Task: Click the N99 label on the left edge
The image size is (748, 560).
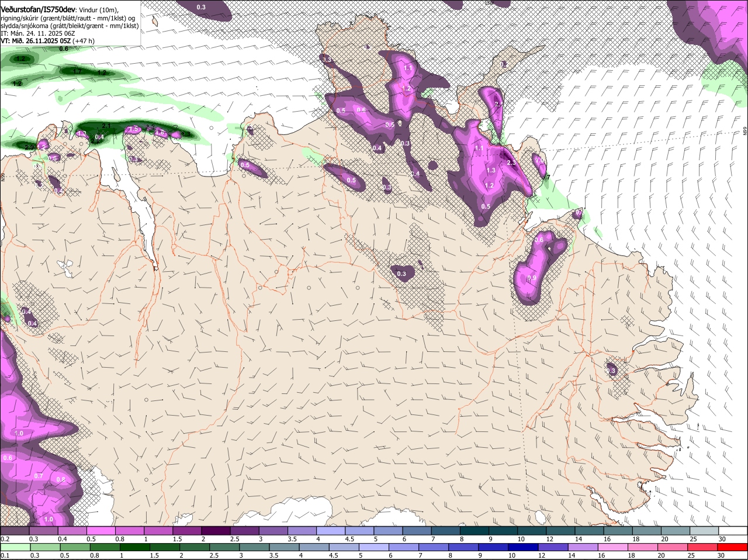Action: pyautogui.click(x=2, y=176)
